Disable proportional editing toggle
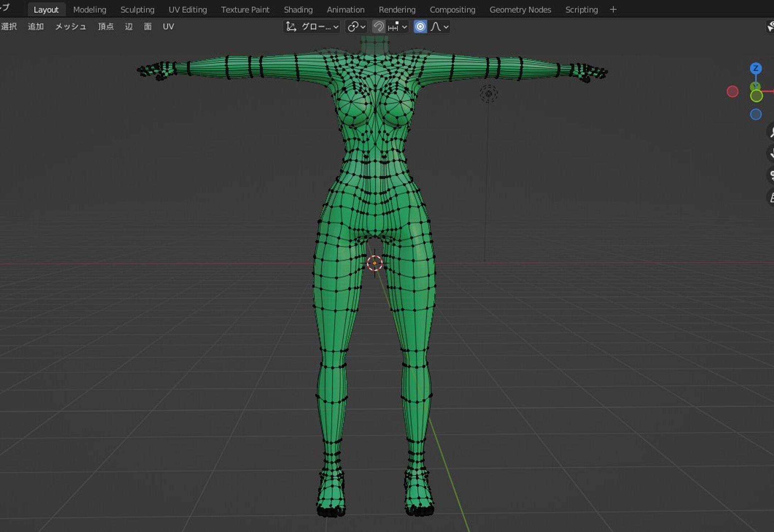774x532 pixels. point(420,27)
